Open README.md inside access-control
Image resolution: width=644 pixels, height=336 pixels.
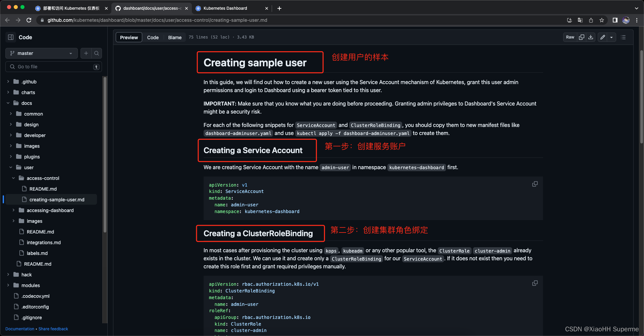[43, 189]
